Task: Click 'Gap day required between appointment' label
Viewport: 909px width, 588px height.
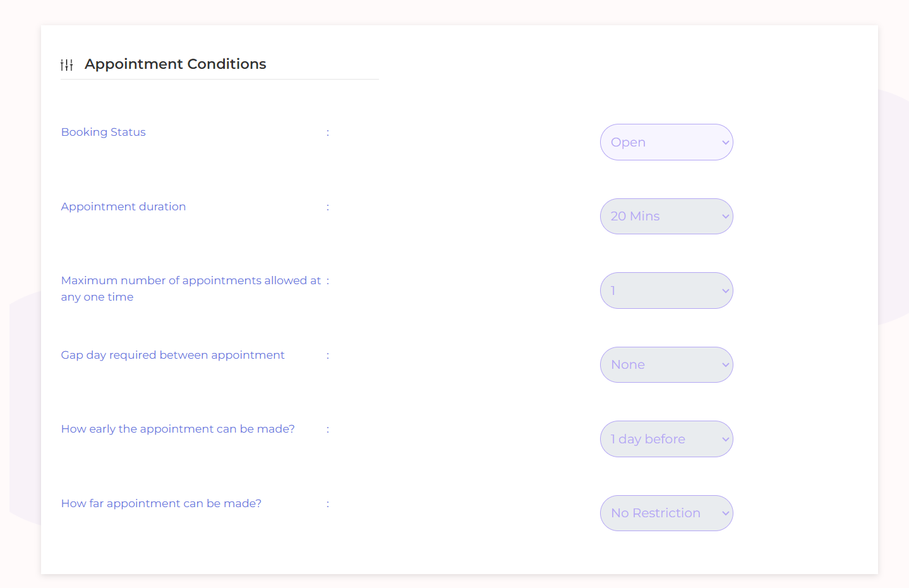Action: point(172,355)
